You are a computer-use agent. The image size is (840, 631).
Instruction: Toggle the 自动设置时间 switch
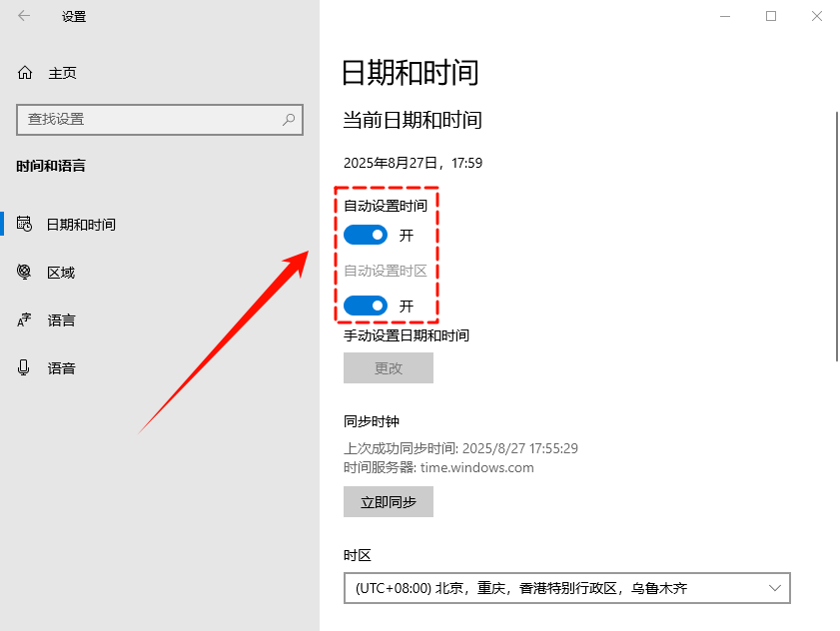pos(366,235)
